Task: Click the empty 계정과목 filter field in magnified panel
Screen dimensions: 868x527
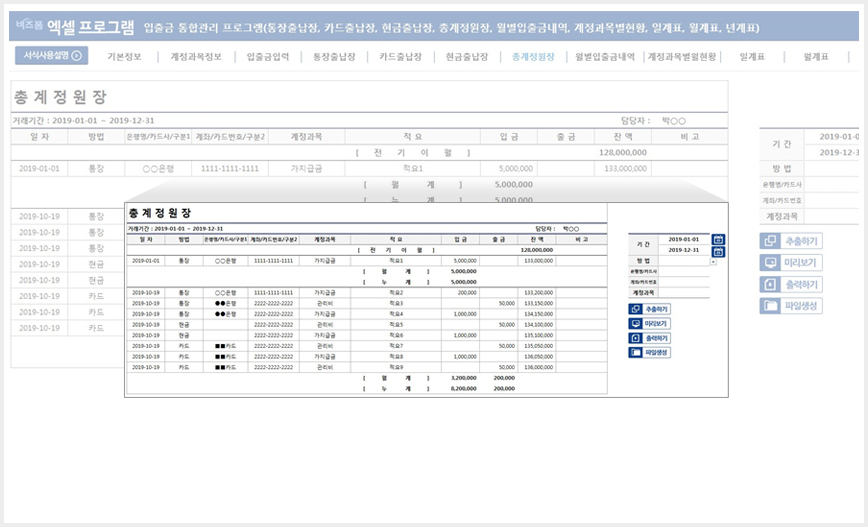Action: (684, 292)
